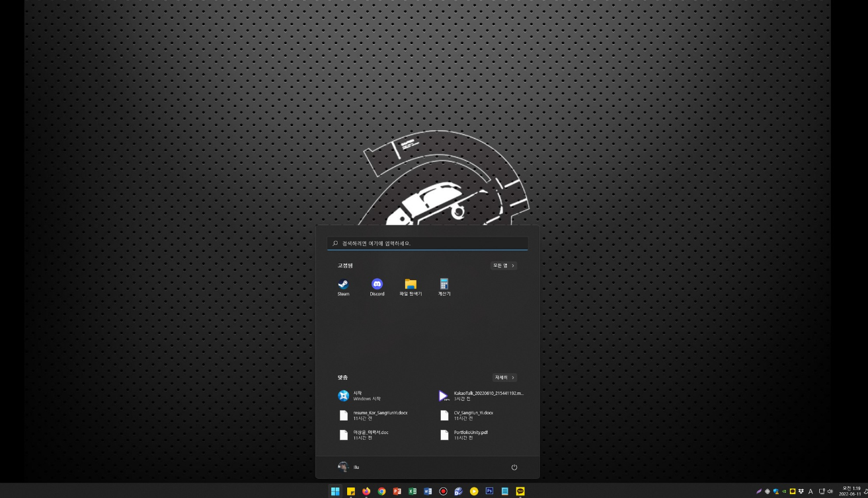Toggle the IME input mode A indicator

point(810,491)
